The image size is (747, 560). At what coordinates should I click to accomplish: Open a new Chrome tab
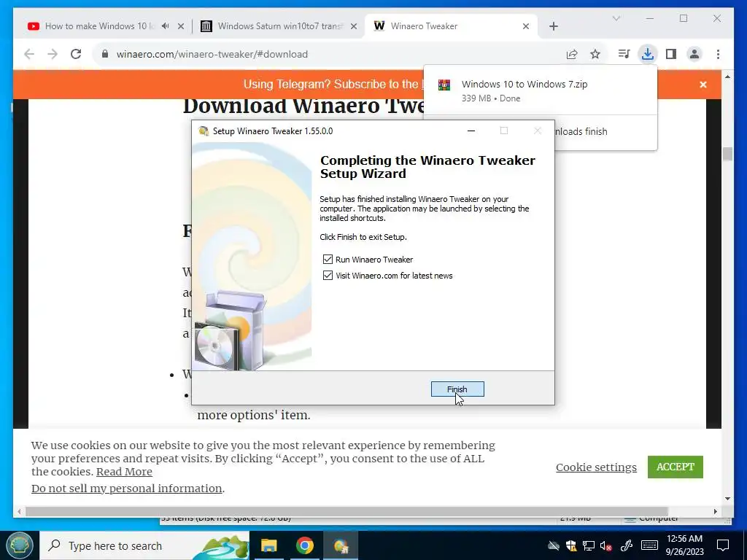(x=553, y=26)
